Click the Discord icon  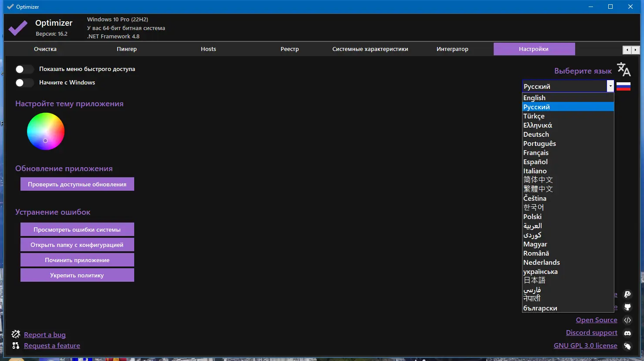pyautogui.click(x=627, y=333)
